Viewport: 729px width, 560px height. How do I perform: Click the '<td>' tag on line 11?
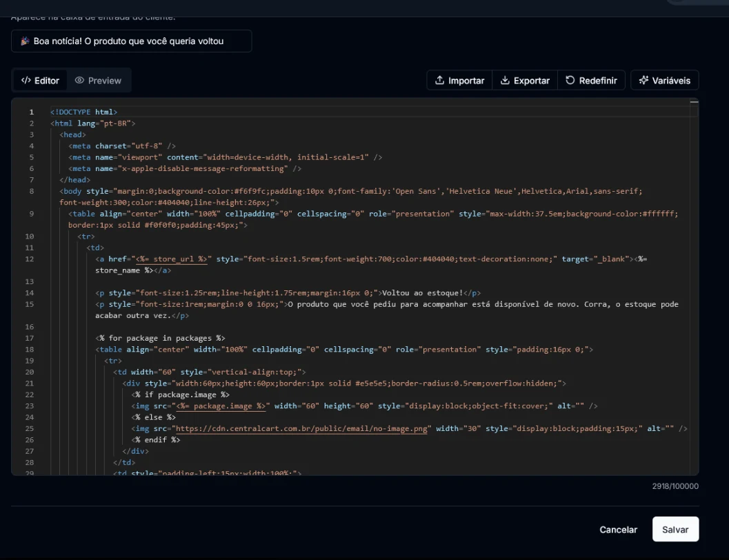pos(95,248)
